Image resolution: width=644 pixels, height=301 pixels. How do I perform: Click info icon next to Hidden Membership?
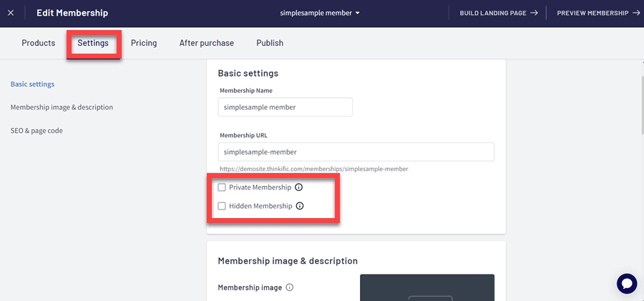(x=300, y=206)
